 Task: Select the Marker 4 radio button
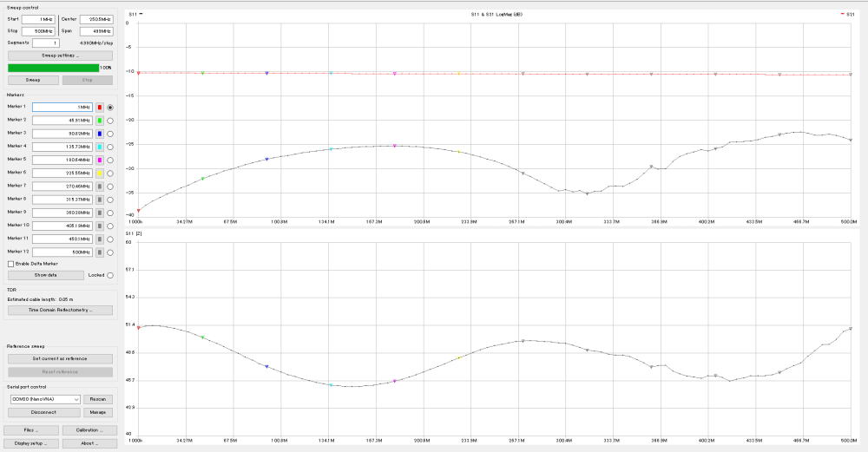[x=110, y=147]
